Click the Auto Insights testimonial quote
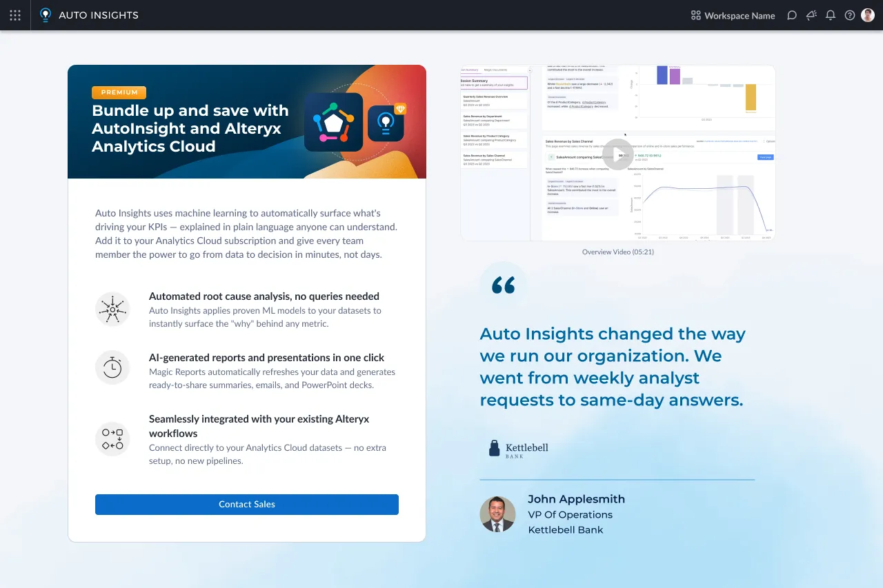The width and height of the screenshot is (883, 588). 613,367
